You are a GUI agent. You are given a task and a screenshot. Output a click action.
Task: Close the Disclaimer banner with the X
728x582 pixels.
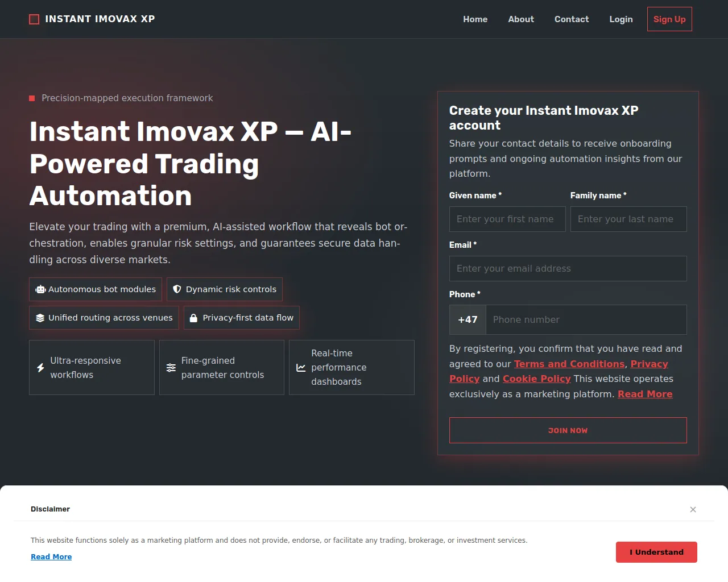693,509
